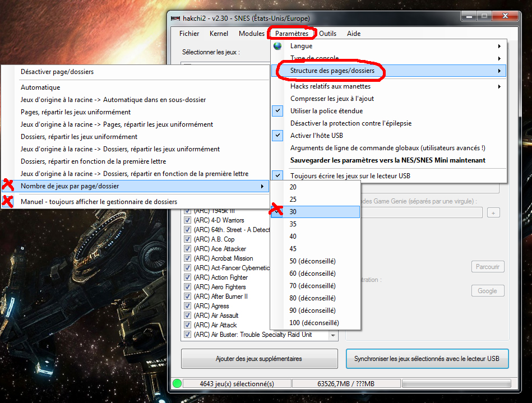The height and width of the screenshot is (403, 532).
Task: Choose 50 (déconseillé) games per page
Action: (315, 261)
